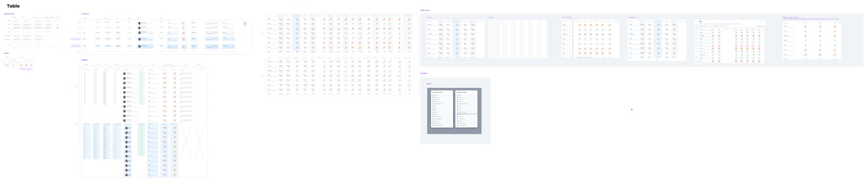Select the Table Views section label
This screenshot has width=868, height=182.
pos(425,10)
